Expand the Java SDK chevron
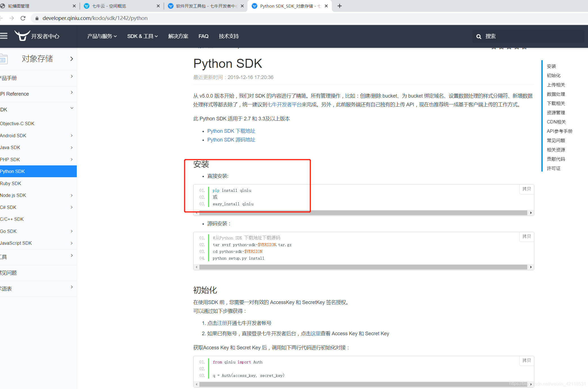Image resolution: width=588 pixels, height=389 pixels. click(x=72, y=148)
